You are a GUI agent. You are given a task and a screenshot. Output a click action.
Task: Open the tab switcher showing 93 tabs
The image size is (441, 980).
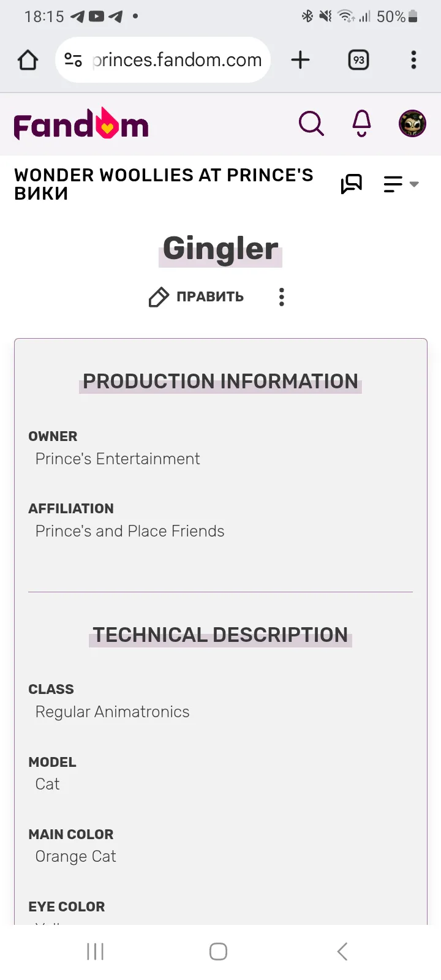coord(359,60)
